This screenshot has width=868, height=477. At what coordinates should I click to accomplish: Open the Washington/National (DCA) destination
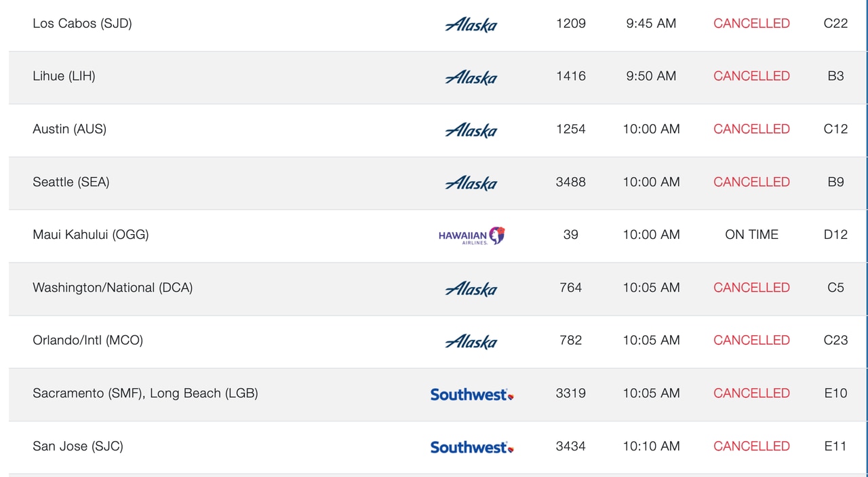pyautogui.click(x=113, y=288)
